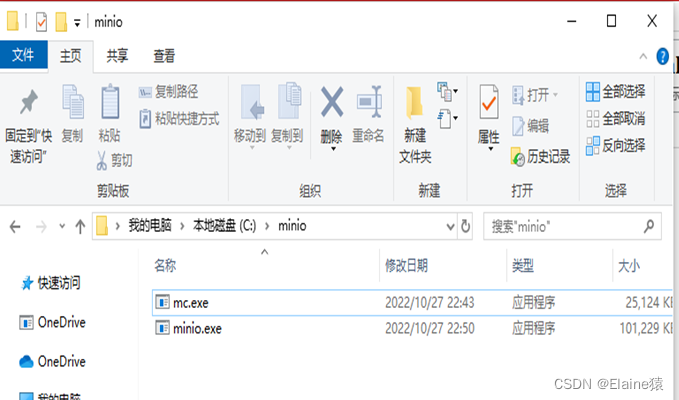Click Select none (全部取消)
This screenshot has width=679, height=400.
tap(615, 119)
